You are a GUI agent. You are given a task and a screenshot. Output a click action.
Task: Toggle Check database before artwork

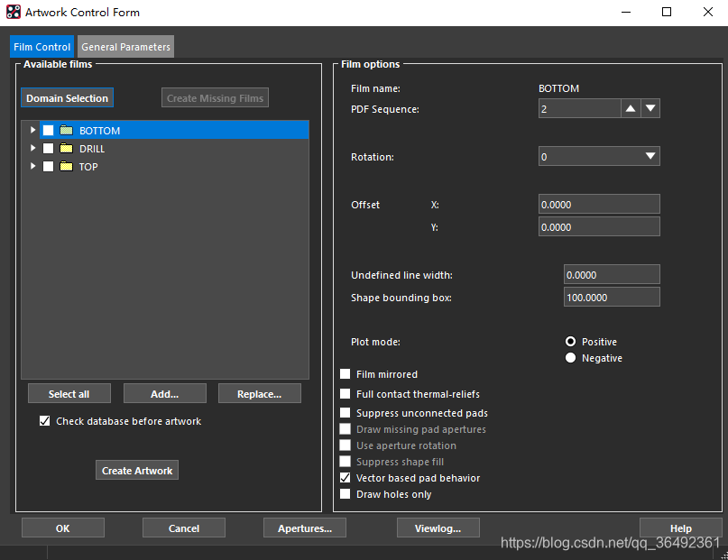coord(45,421)
